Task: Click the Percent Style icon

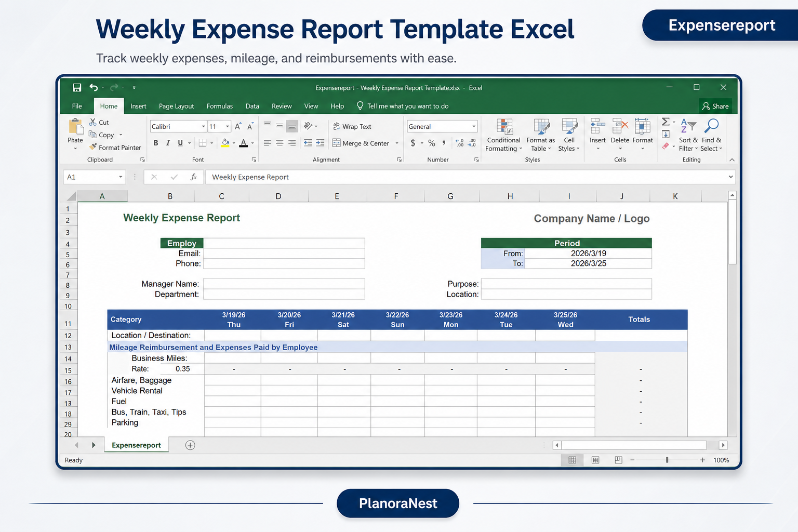Action: pyautogui.click(x=432, y=143)
